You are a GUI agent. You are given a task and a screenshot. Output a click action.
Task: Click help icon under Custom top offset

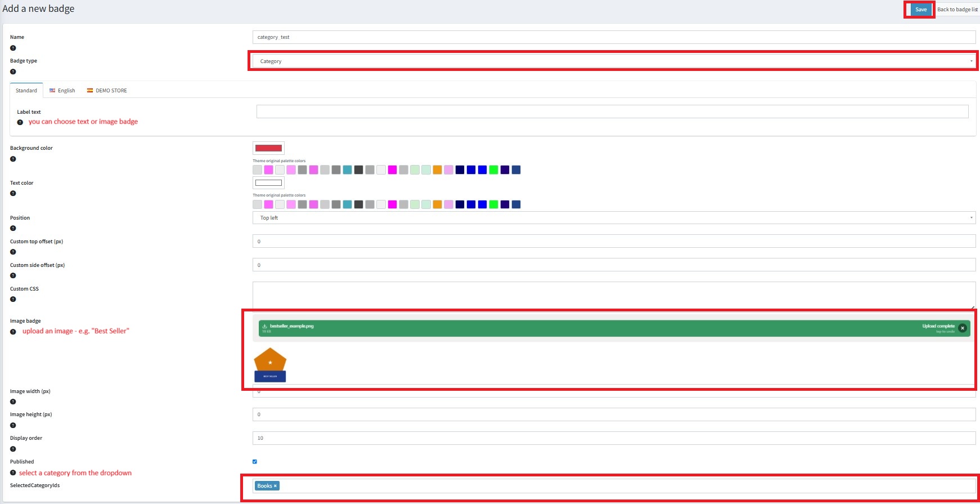click(13, 252)
